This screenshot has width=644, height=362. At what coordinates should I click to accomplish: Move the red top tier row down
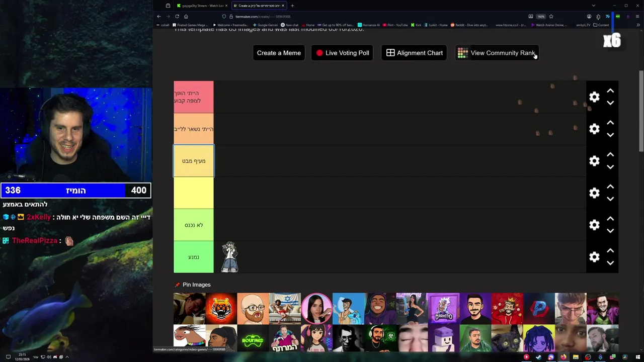(x=610, y=103)
